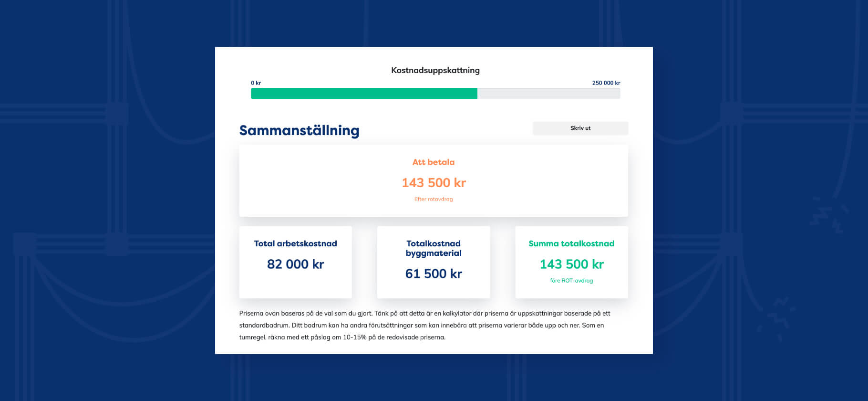Click the text line starting "tumregel, räkna med"
This screenshot has height=401, width=868.
pyautogui.click(x=342, y=338)
